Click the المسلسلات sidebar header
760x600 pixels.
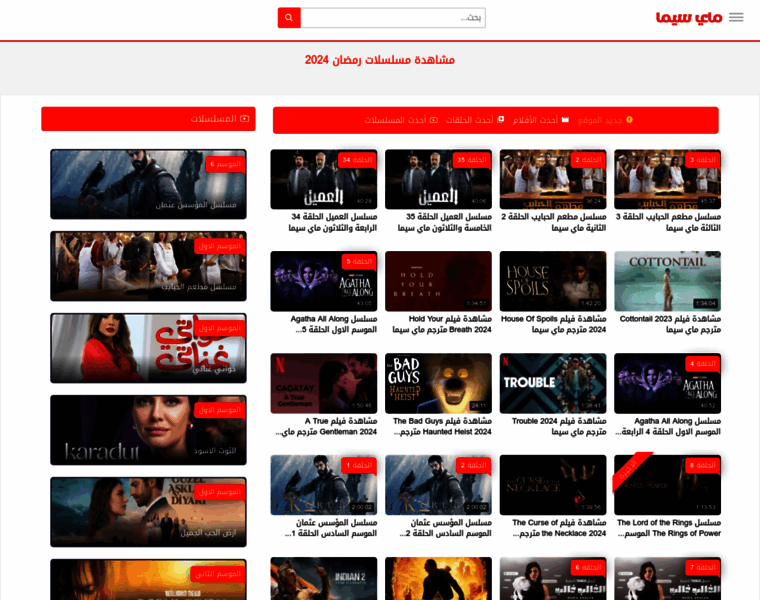click(148, 119)
